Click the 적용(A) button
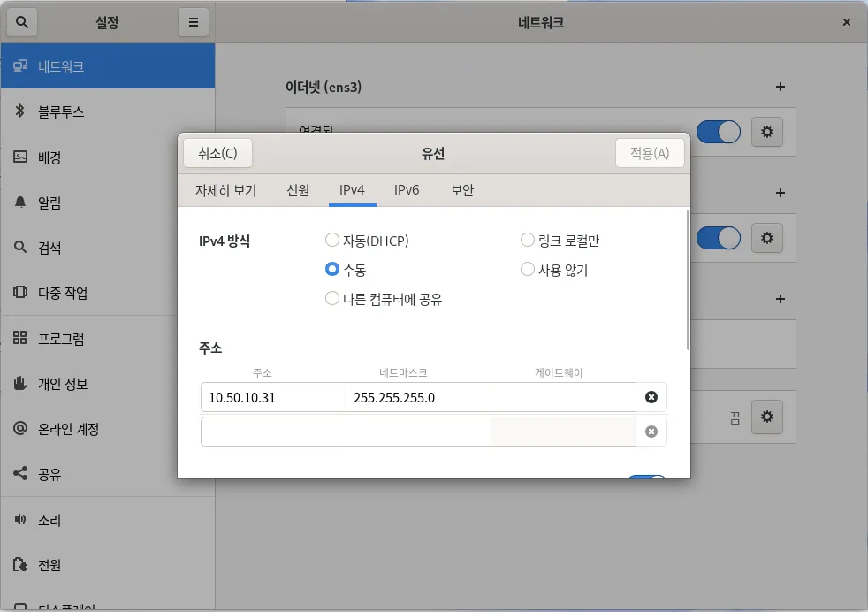Image resolution: width=868 pixels, height=612 pixels. (x=650, y=153)
